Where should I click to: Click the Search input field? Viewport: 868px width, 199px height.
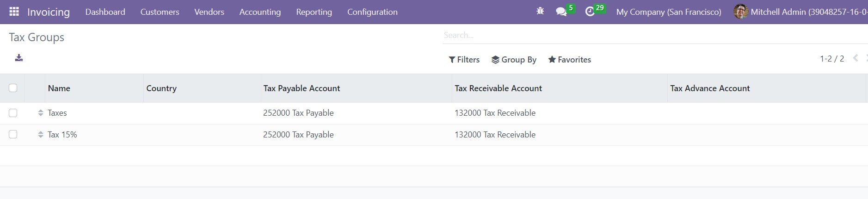click(x=655, y=35)
